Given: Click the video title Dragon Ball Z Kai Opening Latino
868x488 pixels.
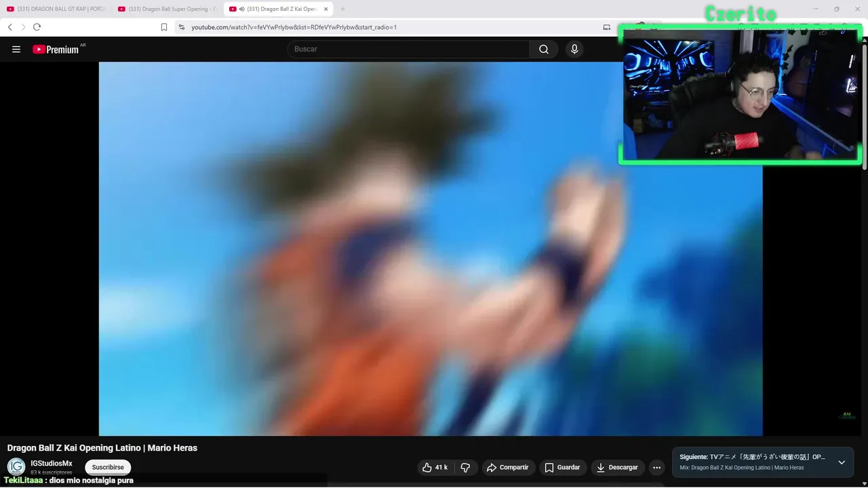Looking at the screenshot, I should click(x=102, y=448).
